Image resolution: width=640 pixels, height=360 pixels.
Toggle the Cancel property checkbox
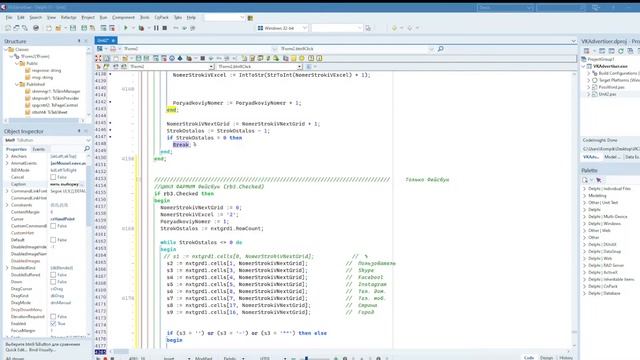[53, 177]
